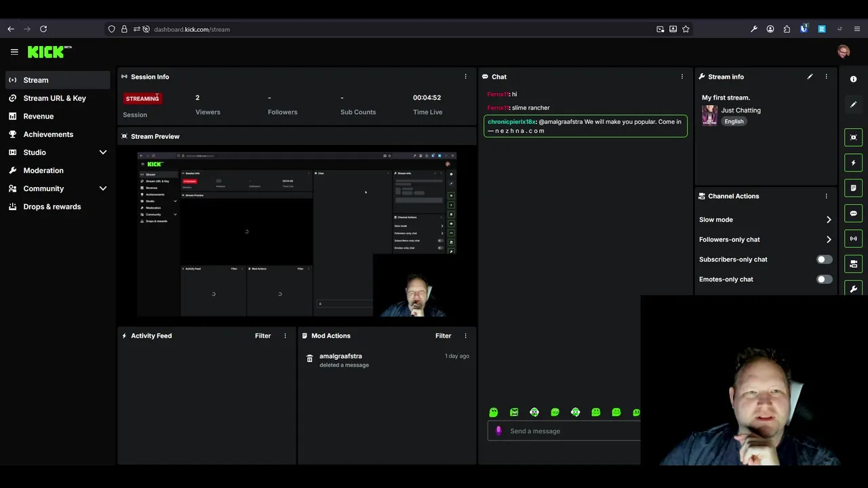The width and height of the screenshot is (868, 488).
Task: Toggle Stream Preview widget from right toolbar
Action: click(853, 138)
